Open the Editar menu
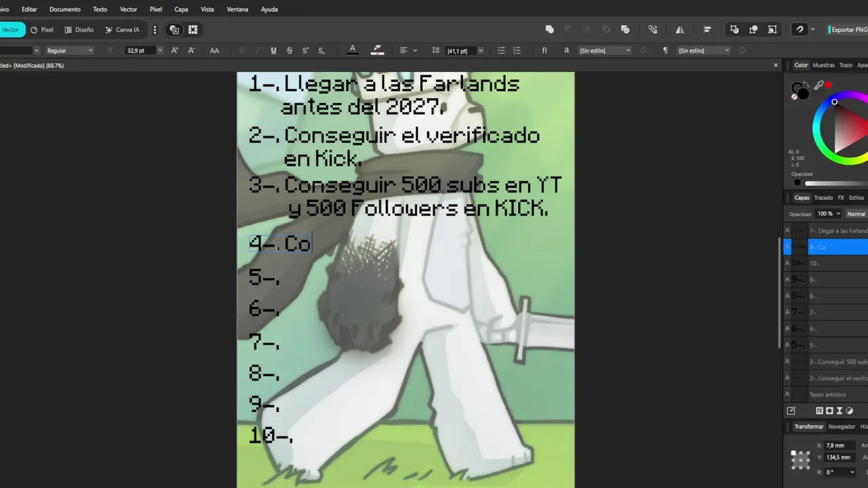Viewport: 868px width, 488px height. point(29,9)
